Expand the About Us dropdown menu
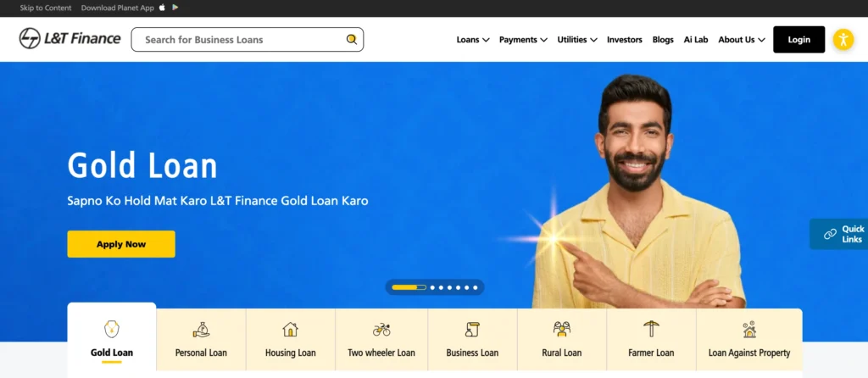Image resolution: width=868 pixels, height=378 pixels. (742, 40)
